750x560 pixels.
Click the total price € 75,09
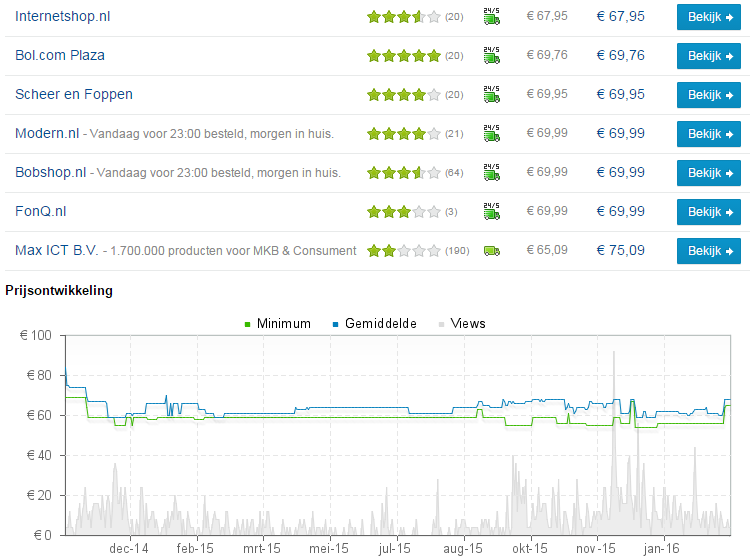tap(620, 250)
